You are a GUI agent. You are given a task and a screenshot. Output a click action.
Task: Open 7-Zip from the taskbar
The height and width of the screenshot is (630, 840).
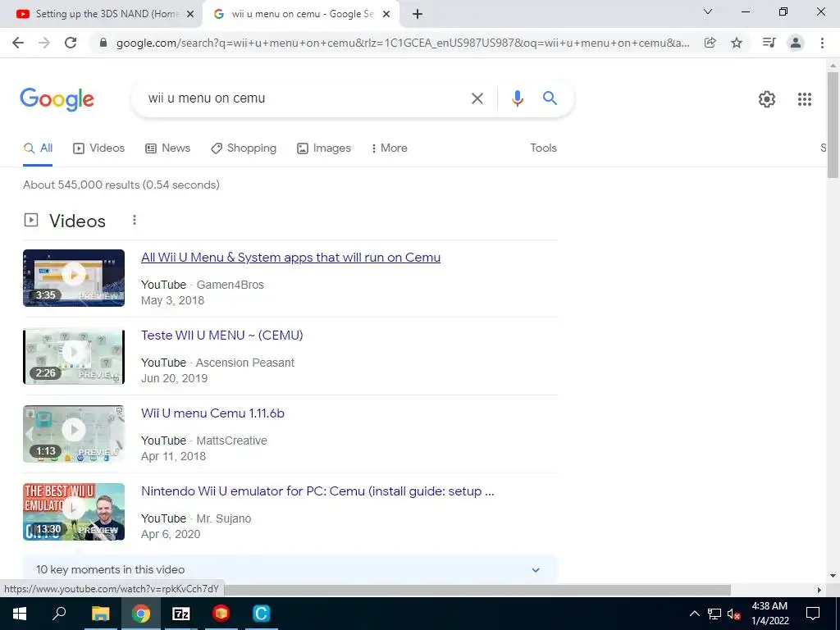coord(181,614)
